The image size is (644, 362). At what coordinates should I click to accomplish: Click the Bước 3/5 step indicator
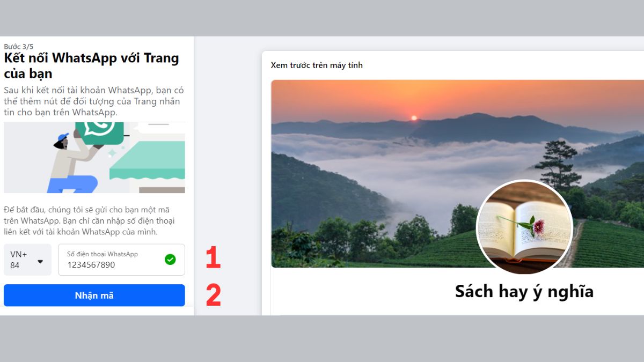coord(18,47)
